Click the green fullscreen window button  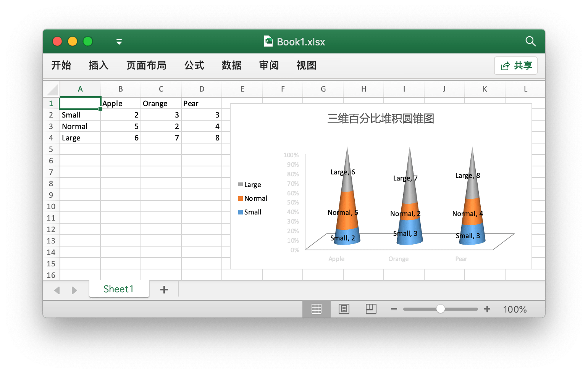pos(88,41)
